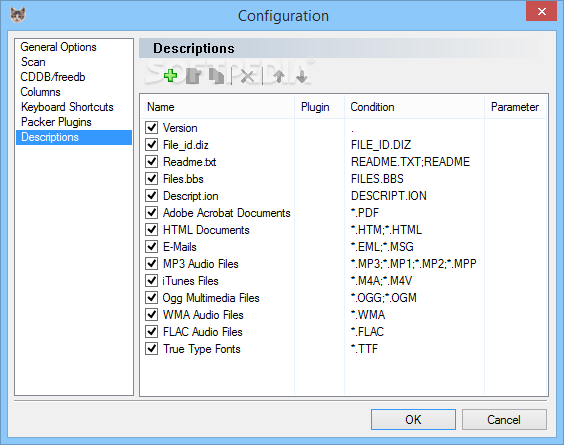Click the Plugin column header
The image size is (564, 445).
(320, 107)
